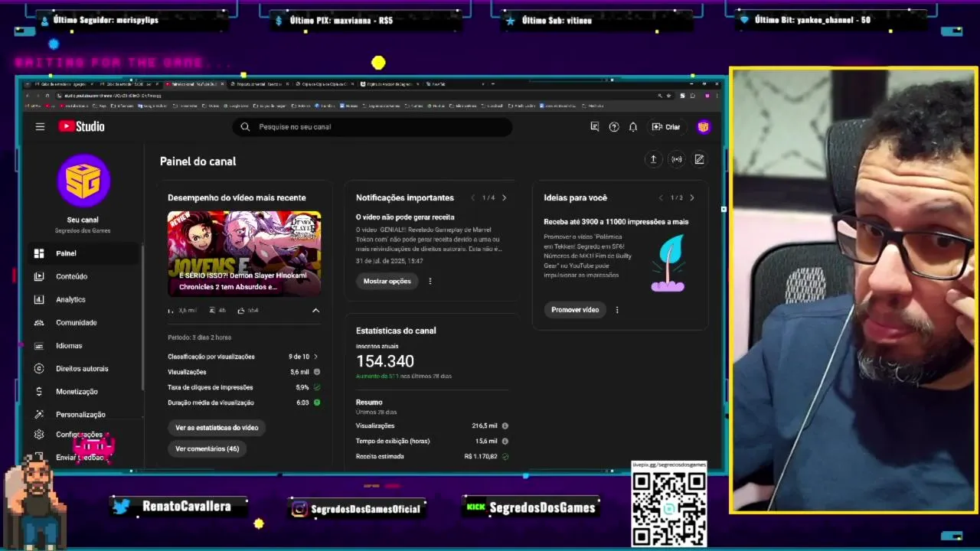Image resolution: width=980 pixels, height=551 pixels.
Task: Open Comunidade in the sidebar
Action: pyautogui.click(x=83, y=322)
